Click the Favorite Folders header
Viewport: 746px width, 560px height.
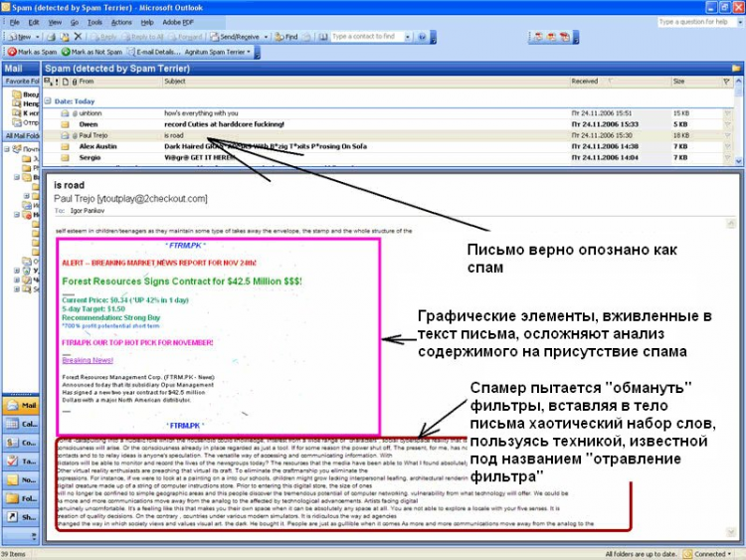22,82
